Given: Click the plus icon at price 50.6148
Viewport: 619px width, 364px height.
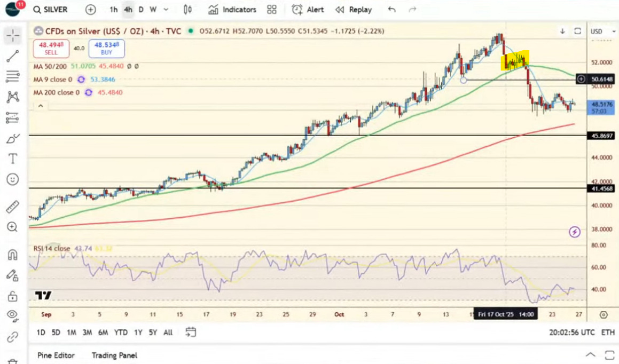Looking at the screenshot, I should [x=581, y=80].
